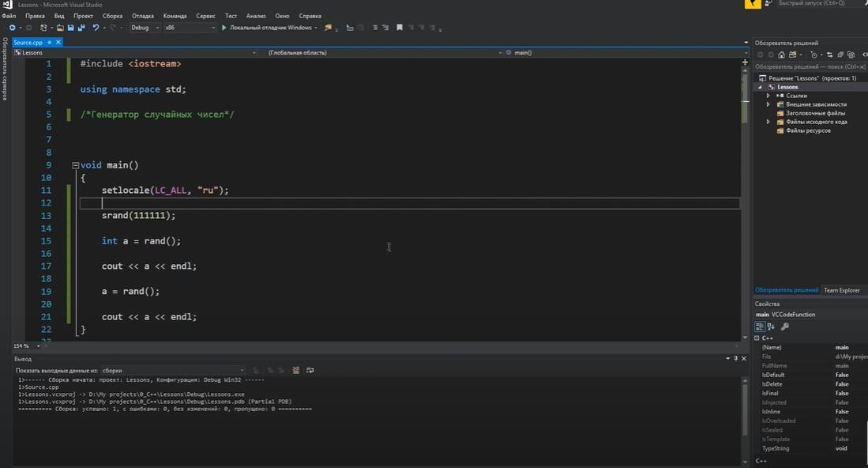Pin the Output panel with auto-hide icon

[735, 359]
